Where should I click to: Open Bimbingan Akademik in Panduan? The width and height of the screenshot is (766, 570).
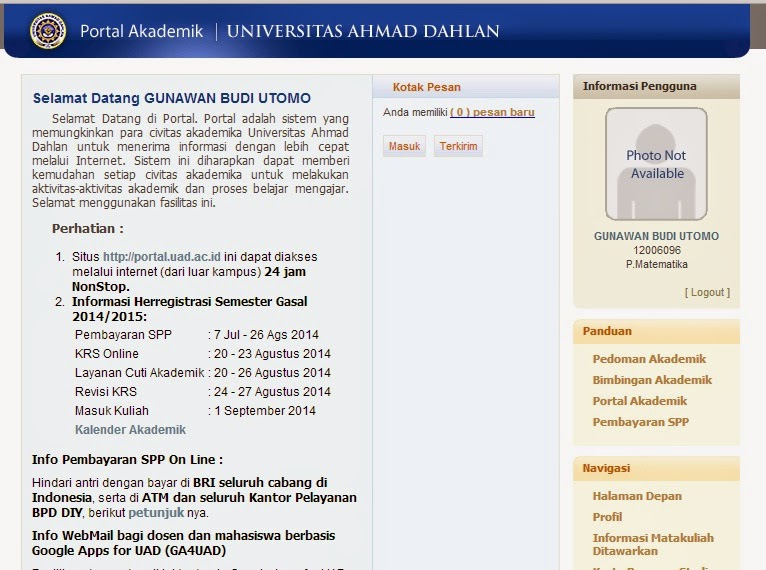pos(652,380)
